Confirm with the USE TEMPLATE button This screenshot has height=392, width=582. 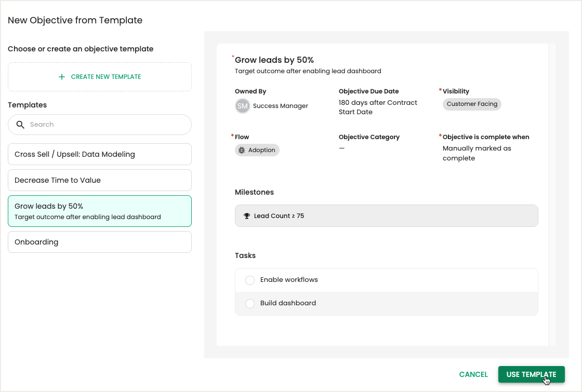click(531, 374)
